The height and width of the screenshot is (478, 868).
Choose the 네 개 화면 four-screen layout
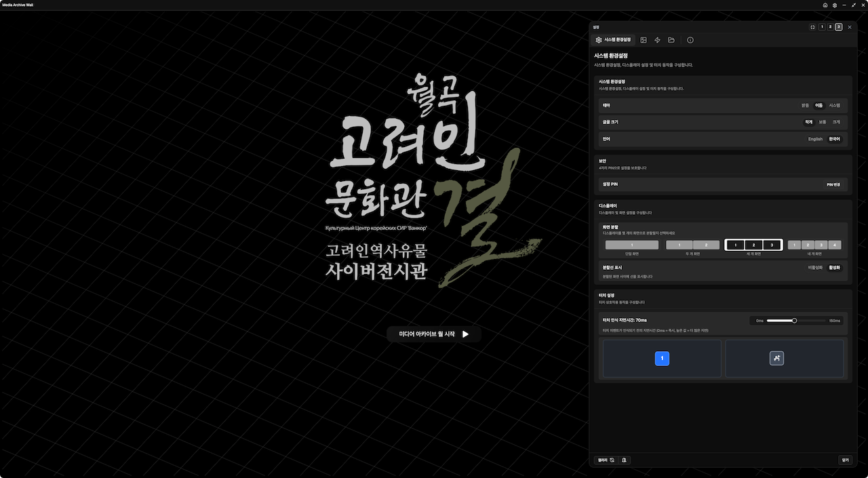click(x=814, y=245)
